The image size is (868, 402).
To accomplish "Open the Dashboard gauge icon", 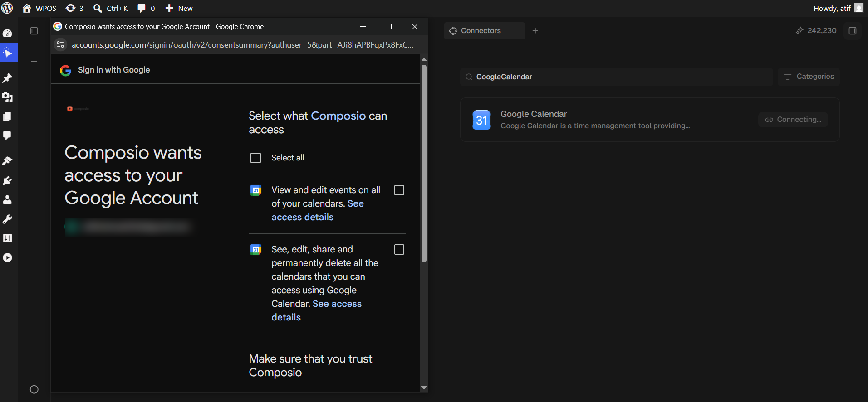I will pyautogui.click(x=7, y=33).
